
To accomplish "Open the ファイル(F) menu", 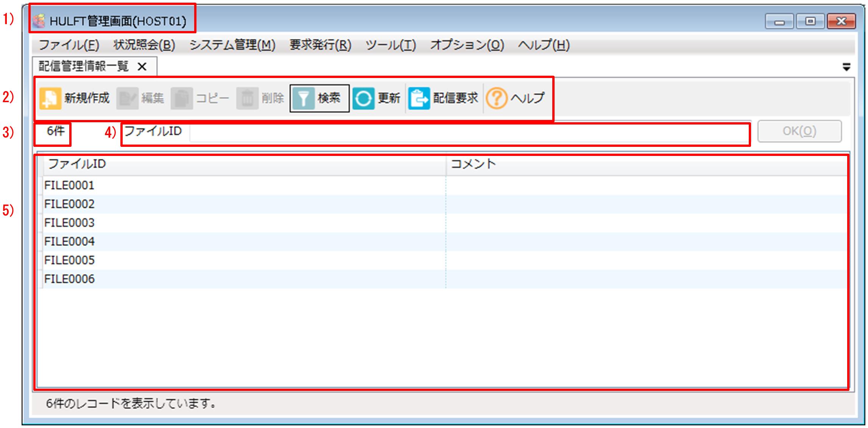I will coord(69,45).
